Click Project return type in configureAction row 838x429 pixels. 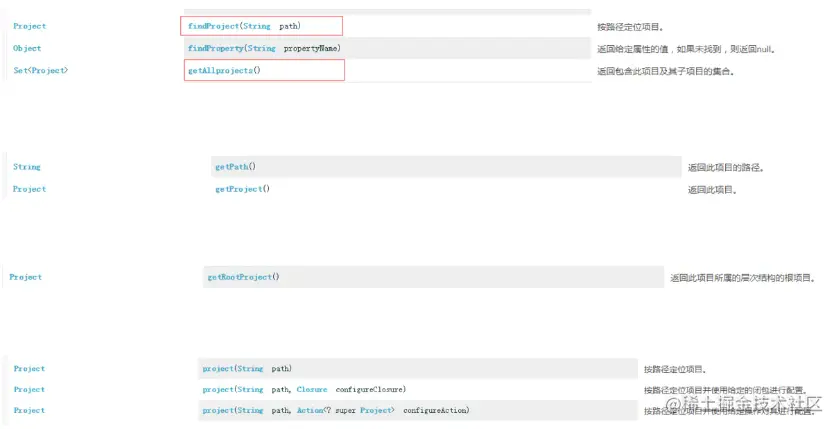tap(29, 410)
